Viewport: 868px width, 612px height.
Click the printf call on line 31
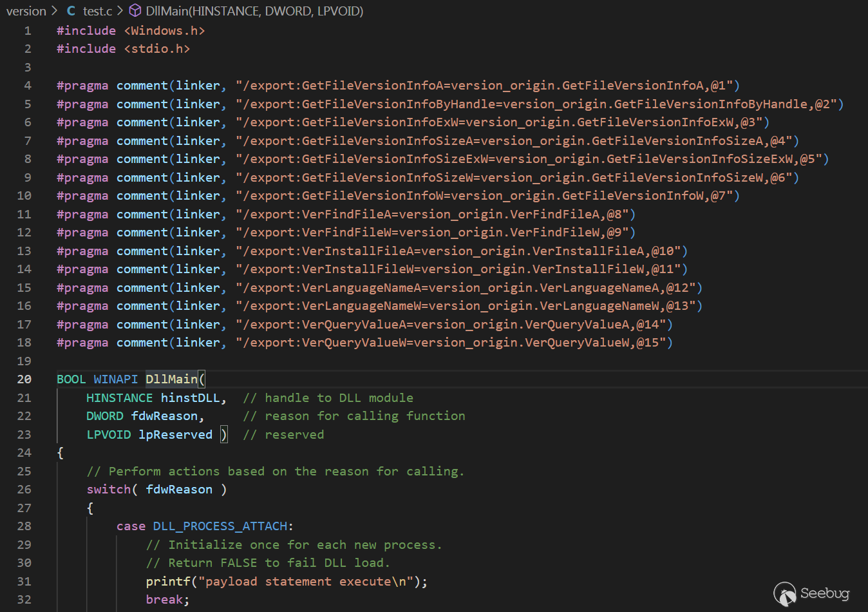[x=168, y=582]
